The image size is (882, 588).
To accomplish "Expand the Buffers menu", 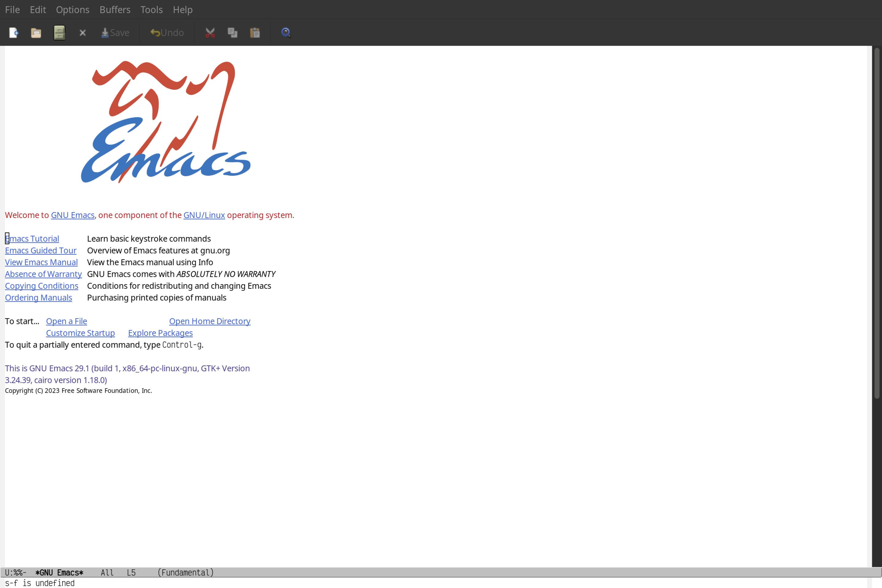I will tap(114, 9).
